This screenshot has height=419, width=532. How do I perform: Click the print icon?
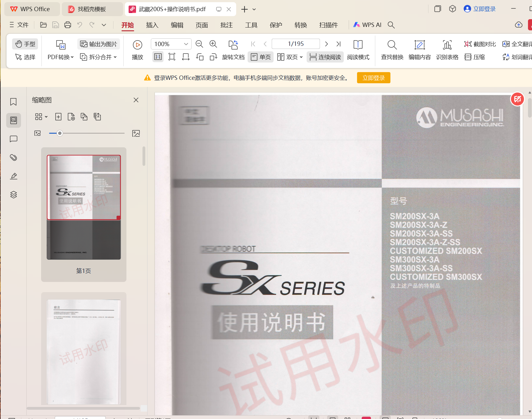tap(68, 25)
